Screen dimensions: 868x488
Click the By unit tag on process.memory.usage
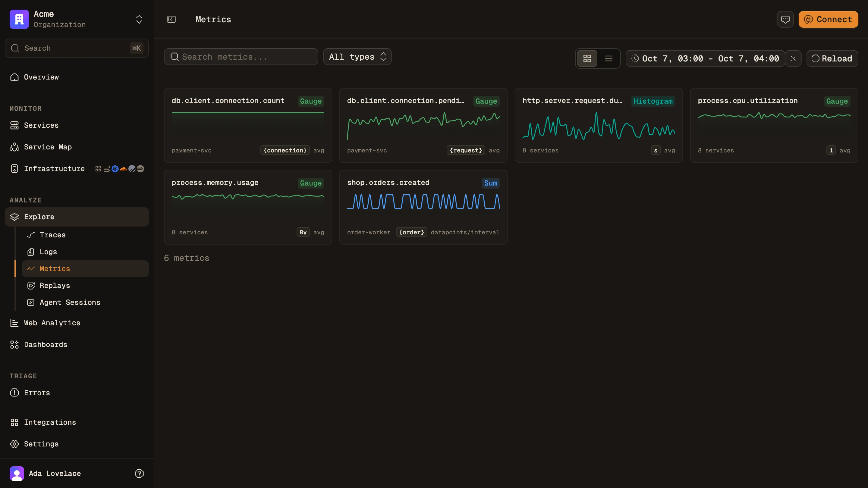(303, 232)
